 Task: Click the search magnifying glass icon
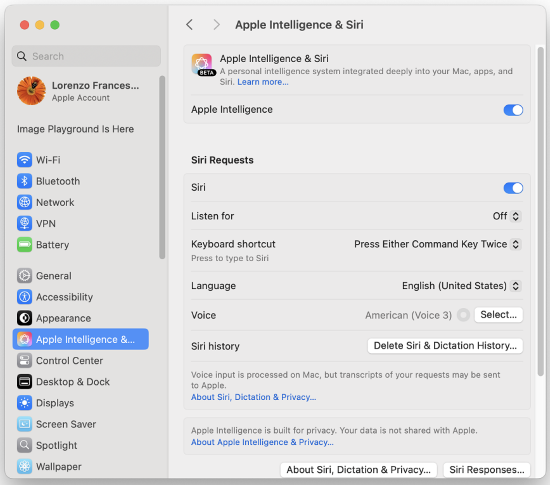[x=22, y=56]
